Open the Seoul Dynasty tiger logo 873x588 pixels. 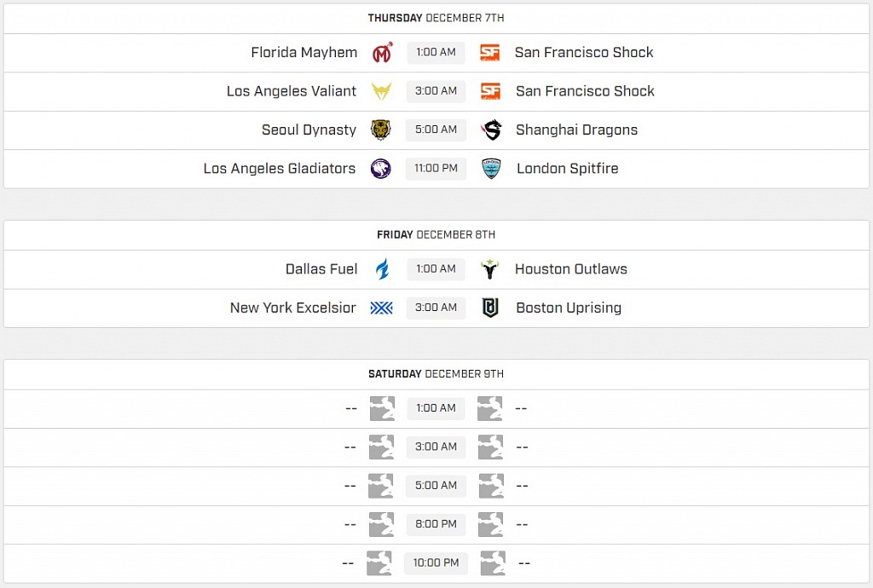(x=382, y=130)
